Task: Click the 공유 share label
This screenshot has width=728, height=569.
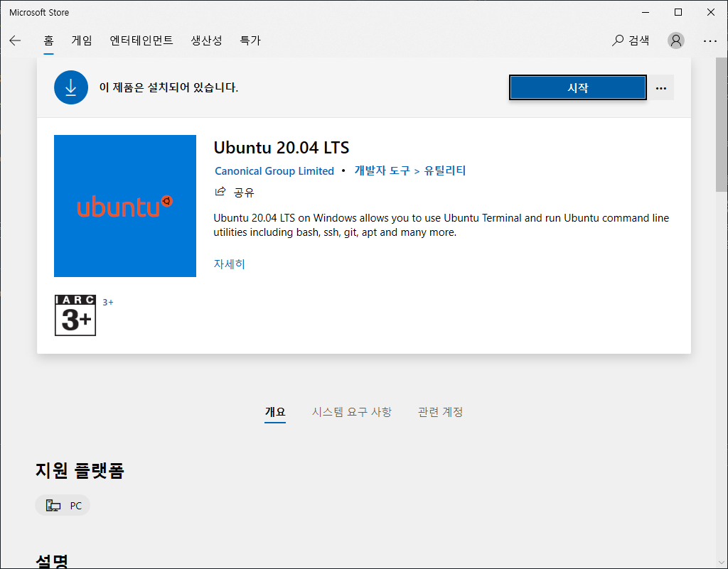Action: pos(245,192)
